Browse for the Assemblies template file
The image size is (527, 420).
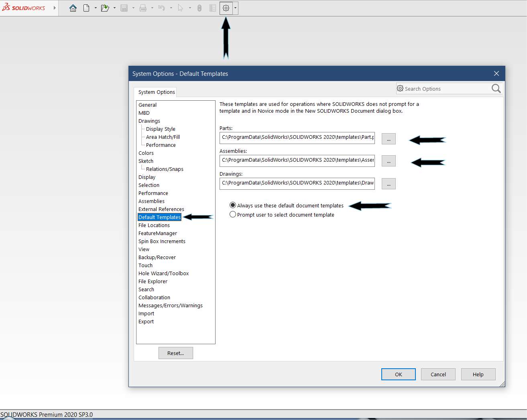point(389,161)
